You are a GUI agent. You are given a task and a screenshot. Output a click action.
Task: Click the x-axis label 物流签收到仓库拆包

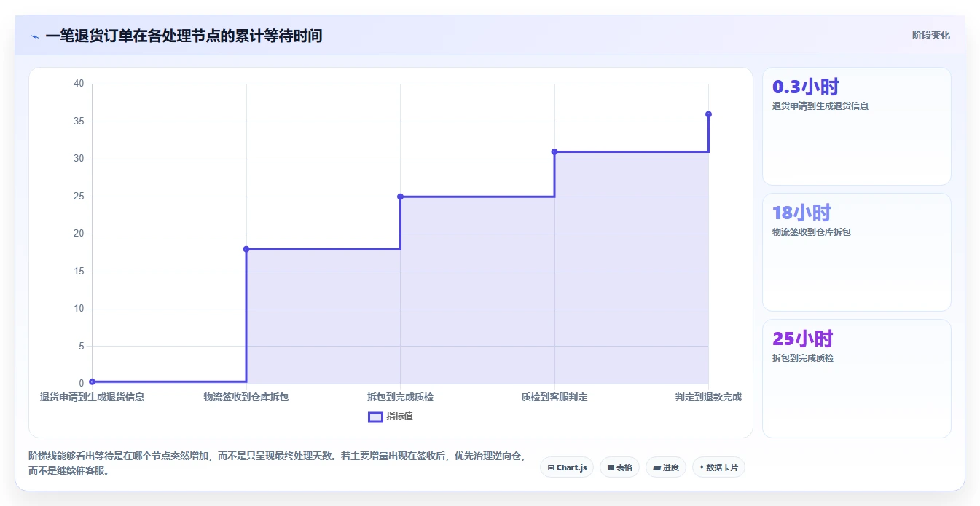point(246,398)
